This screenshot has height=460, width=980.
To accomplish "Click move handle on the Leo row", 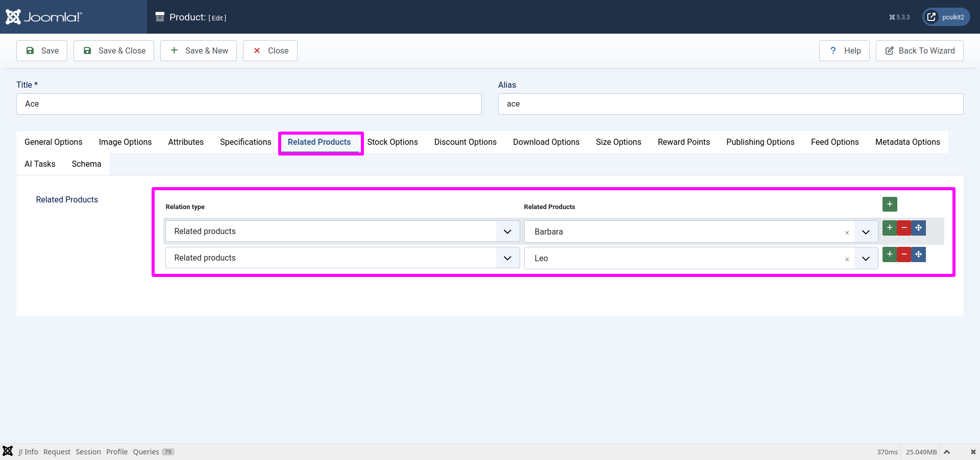I will pos(919,254).
